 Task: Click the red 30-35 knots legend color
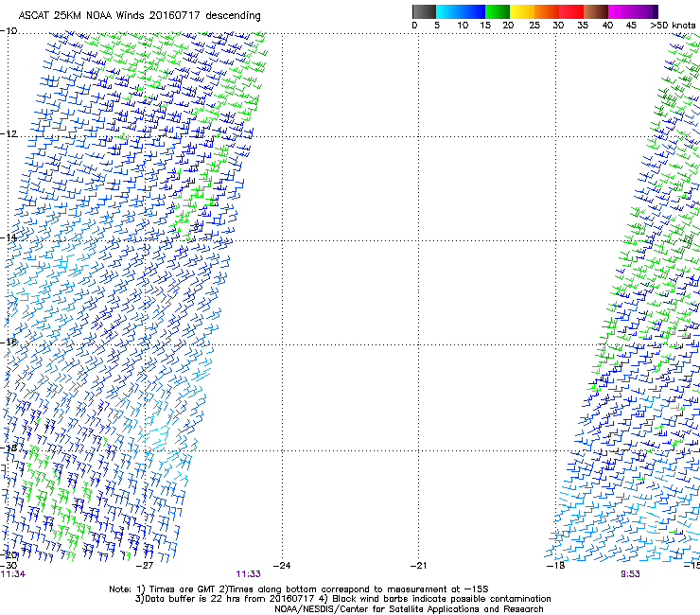pos(571,11)
